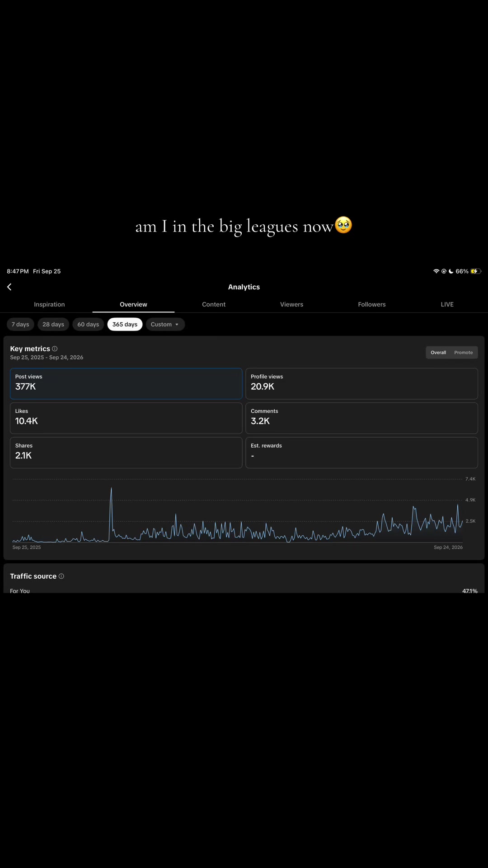Tap the 47.1% For You percentage
The image size is (488, 868).
point(470,591)
